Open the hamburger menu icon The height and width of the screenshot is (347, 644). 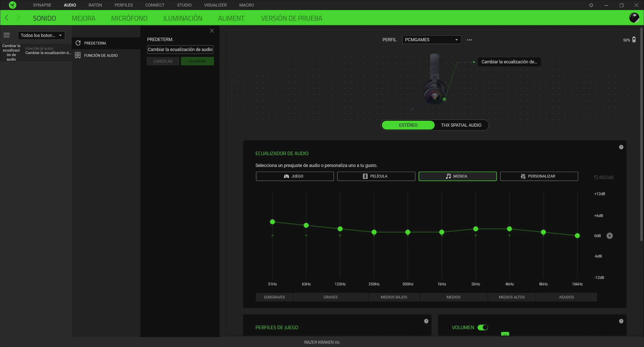click(7, 35)
